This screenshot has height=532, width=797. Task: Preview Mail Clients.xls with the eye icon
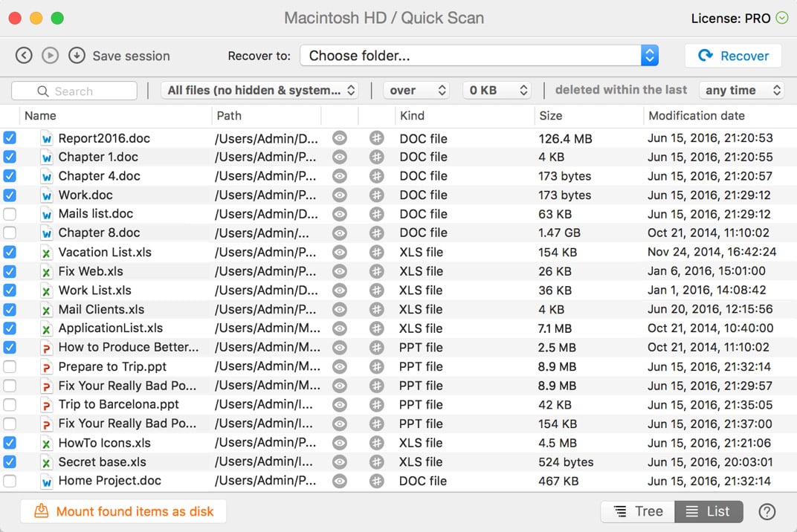340,309
